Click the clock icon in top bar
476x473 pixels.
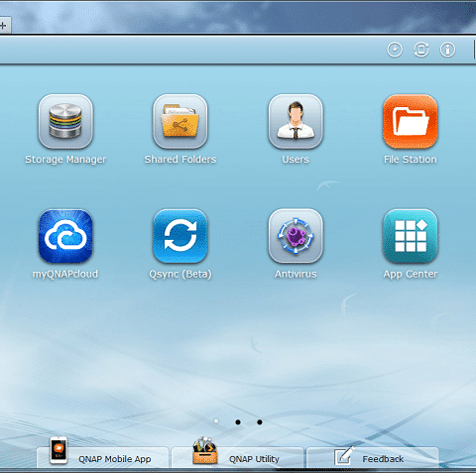395,50
